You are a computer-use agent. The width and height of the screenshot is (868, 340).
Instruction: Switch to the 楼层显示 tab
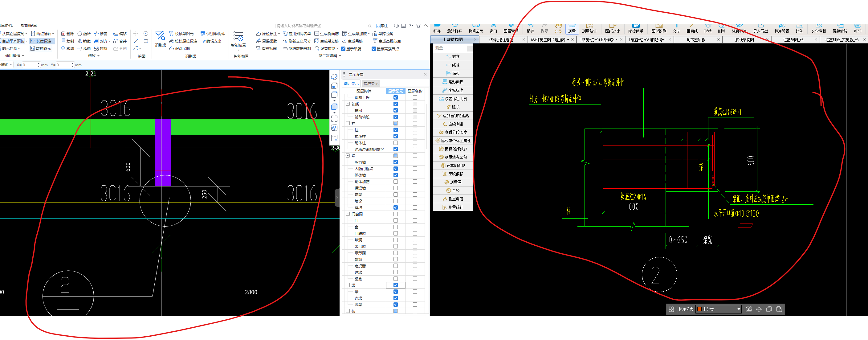pos(371,83)
